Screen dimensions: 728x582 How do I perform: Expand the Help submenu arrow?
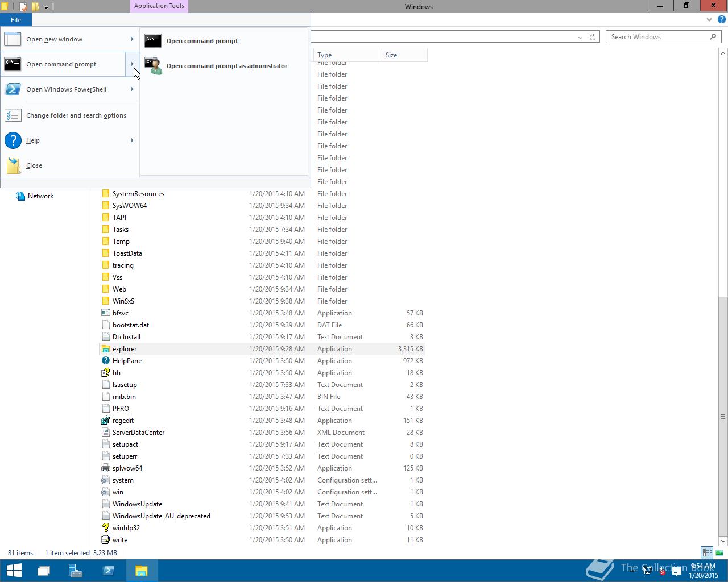[x=132, y=140]
